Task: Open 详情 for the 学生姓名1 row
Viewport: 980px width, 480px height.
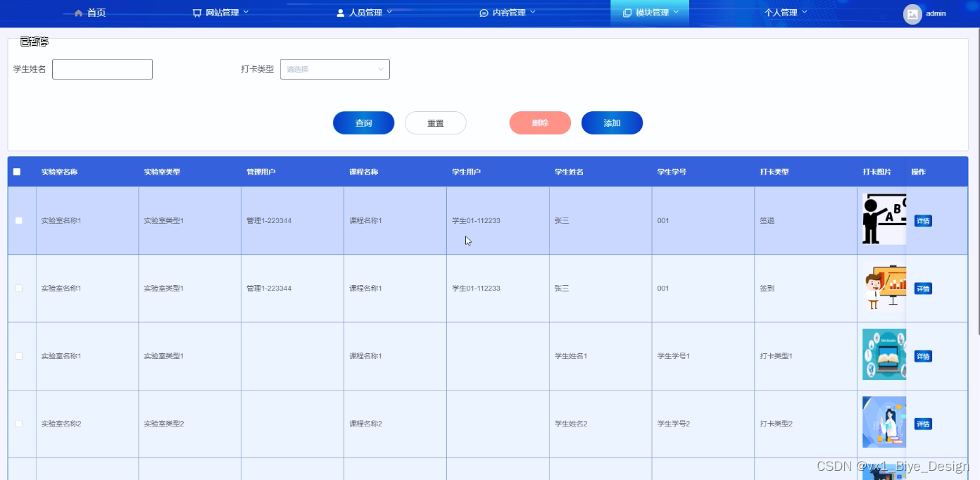Action: tap(923, 356)
